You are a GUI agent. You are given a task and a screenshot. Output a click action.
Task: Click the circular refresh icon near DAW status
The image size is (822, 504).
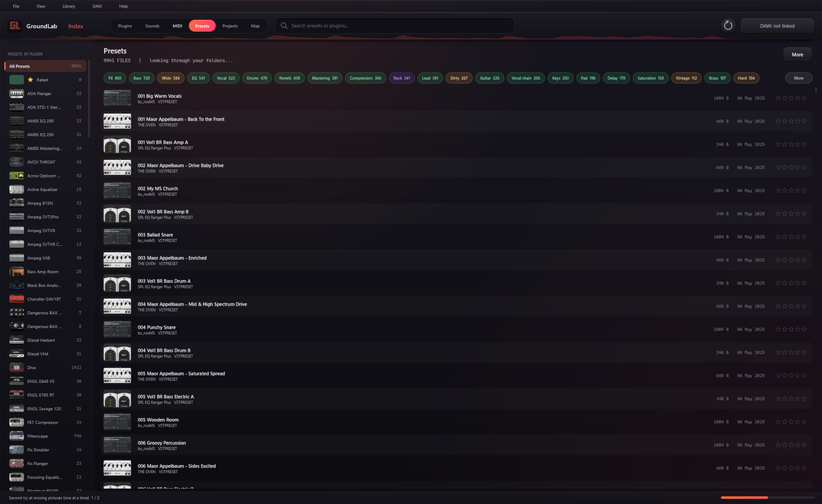[x=728, y=26]
